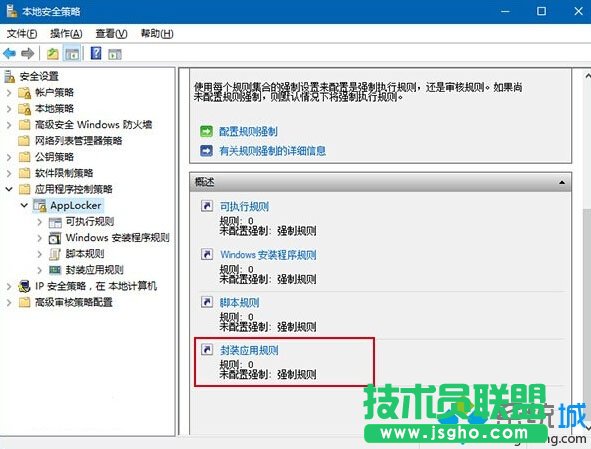Image resolution: width=591 pixels, height=449 pixels.
Task: Expand 脚本规则 in the tree
Action: [x=40, y=254]
